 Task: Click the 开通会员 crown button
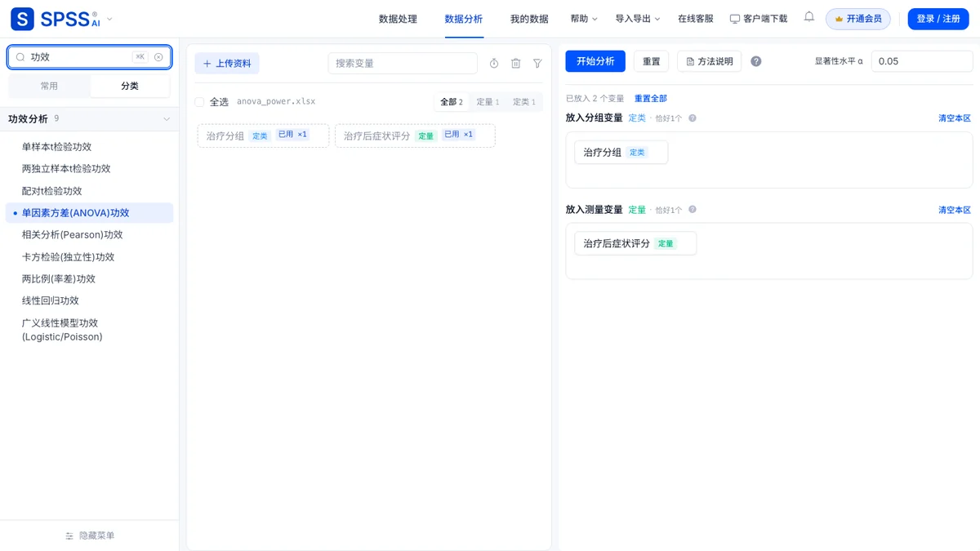(858, 19)
